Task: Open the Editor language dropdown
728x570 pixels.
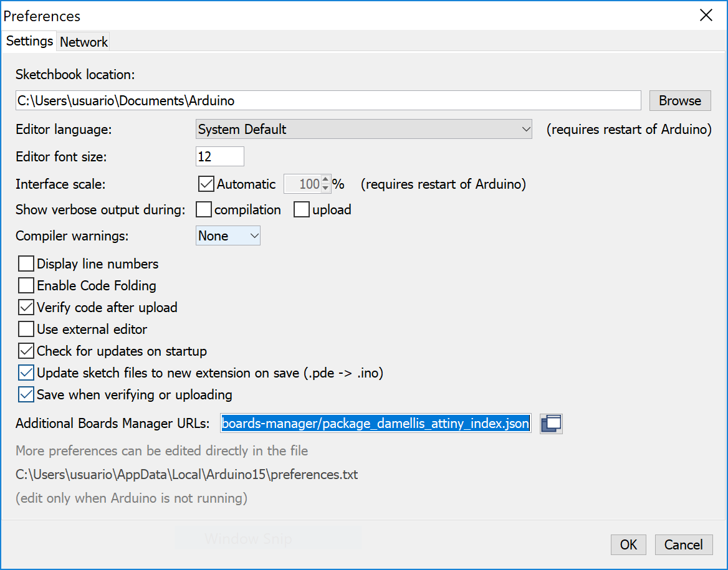Action: pyautogui.click(x=363, y=130)
